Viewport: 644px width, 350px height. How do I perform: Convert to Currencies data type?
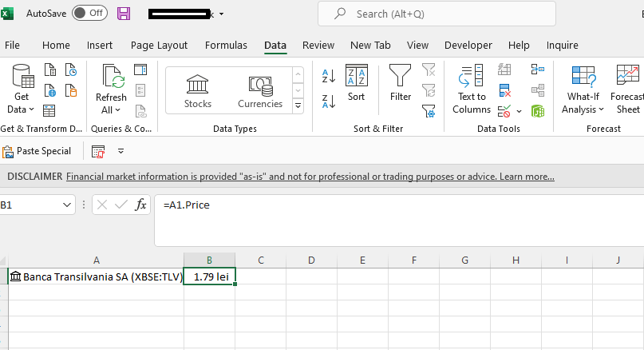tap(260, 91)
